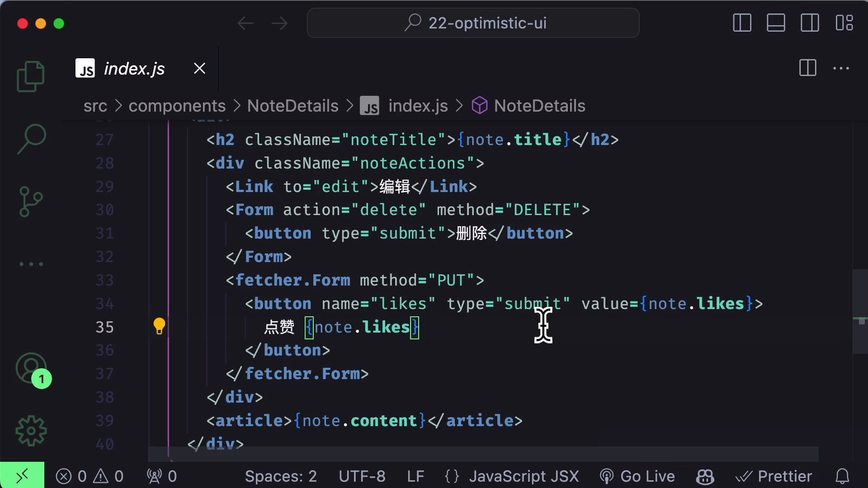Toggle the secondary sidebar visibility
This screenshot has width=868, height=488.
tap(809, 23)
